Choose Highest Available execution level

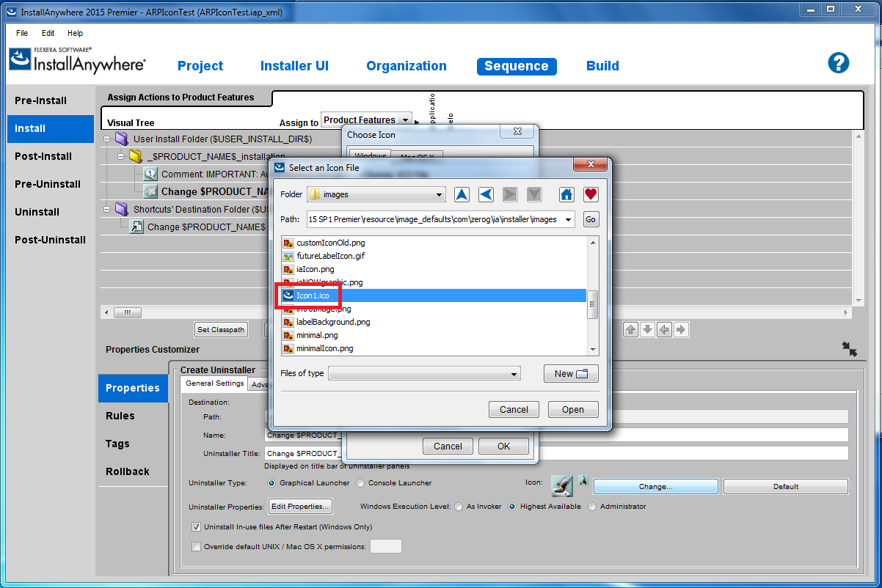coord(513,507)
